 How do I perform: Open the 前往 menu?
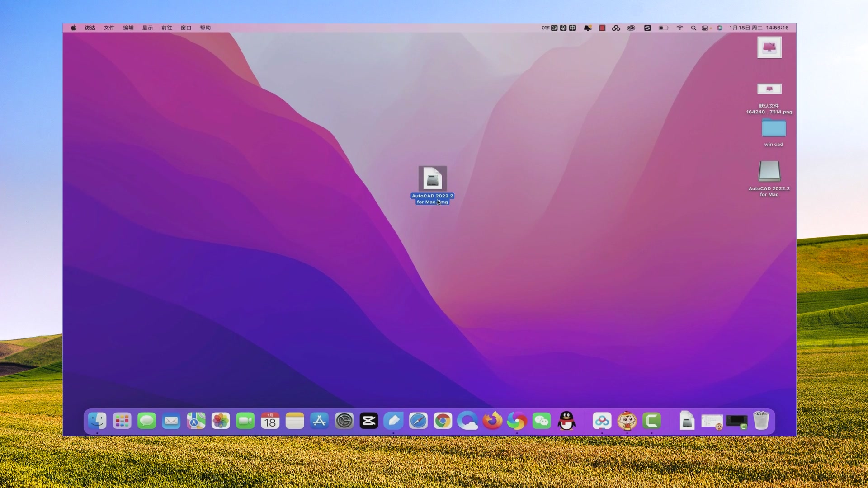point(167,28)
